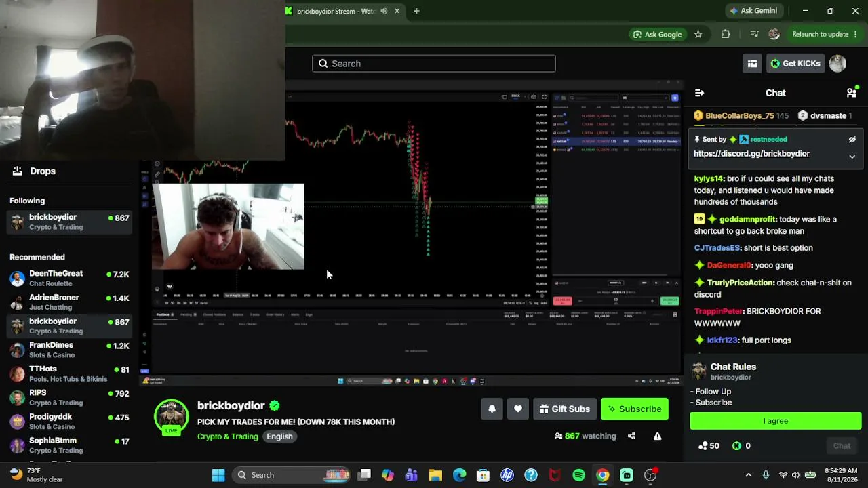Click the Gift Subs button
The image size is (868, 488).
[x=564, y=409]
